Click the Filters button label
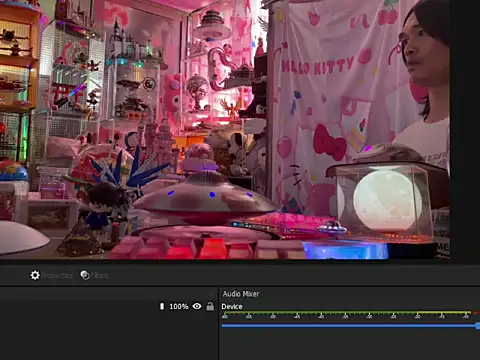 point(100,276)
